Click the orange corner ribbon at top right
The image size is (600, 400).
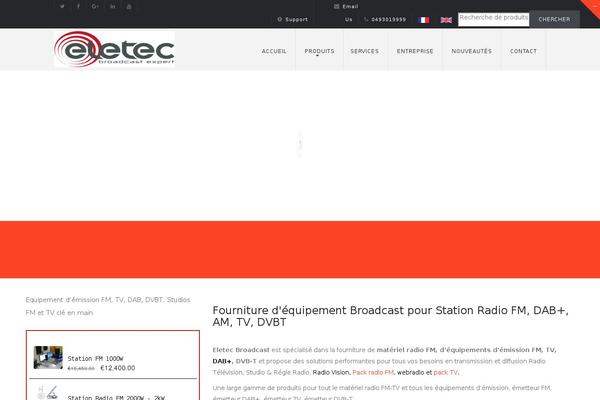(x=593, y=6)
